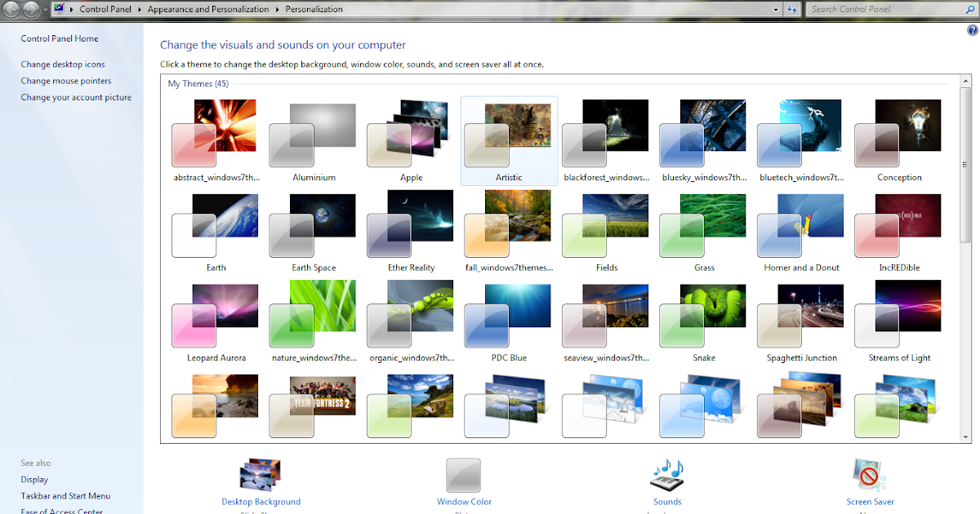
Task: Open the Sounds icon with music notes
Action: 666,475
